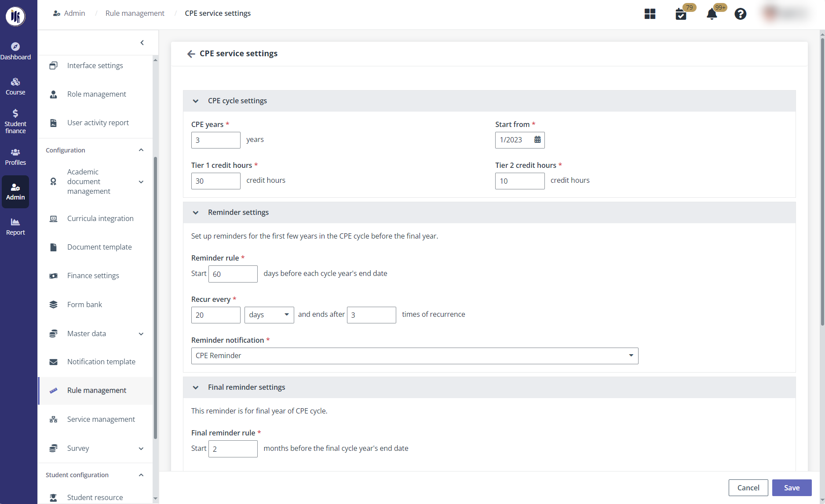Expand Academic document management submenu
The height and width of the screenshot is (504, 825).
[x=141, y=182]
